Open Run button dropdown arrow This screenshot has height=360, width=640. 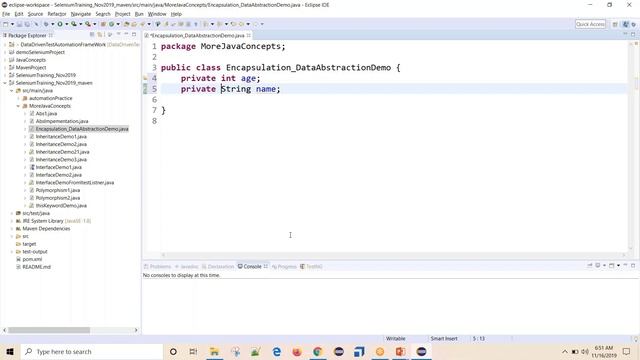pos(67,24)
